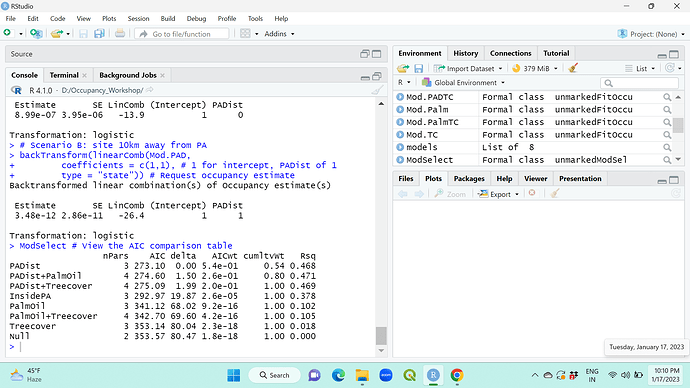Open the Tools menu
Viewport: 690px width, 388px height.
(255, 18)
